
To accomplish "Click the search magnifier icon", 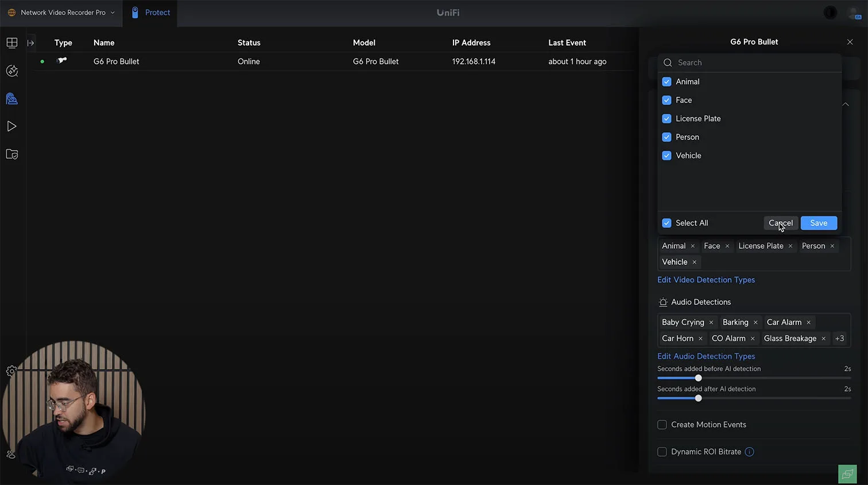I will 668,63.
